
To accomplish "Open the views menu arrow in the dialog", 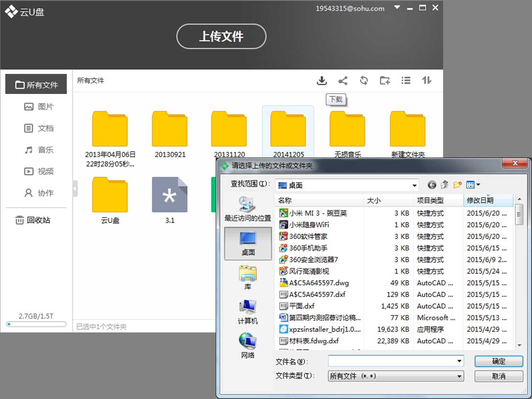I will point(477,184).
